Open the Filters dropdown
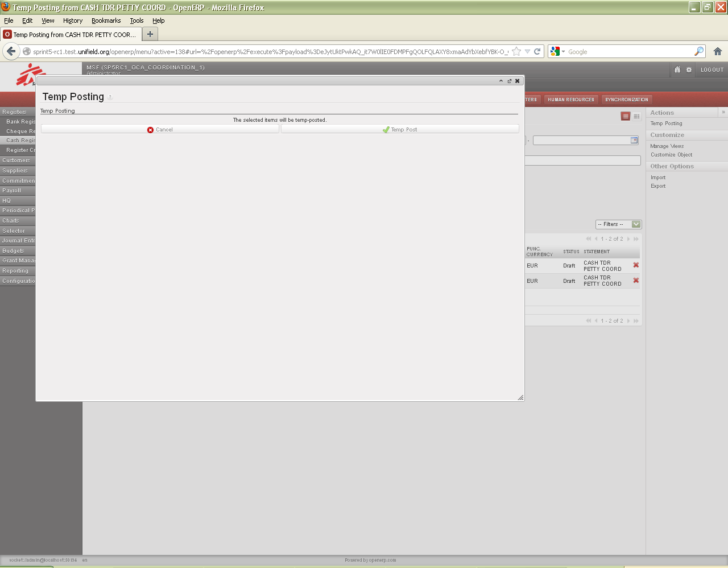The height and width of the screenshot is (568, 728). [x=618, y=224]
